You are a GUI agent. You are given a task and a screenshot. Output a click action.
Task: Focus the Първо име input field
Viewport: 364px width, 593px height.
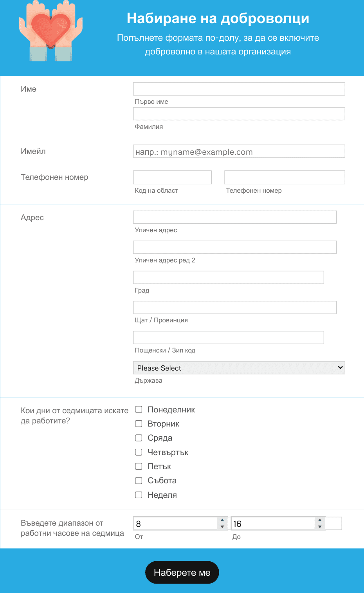point(239,89)
